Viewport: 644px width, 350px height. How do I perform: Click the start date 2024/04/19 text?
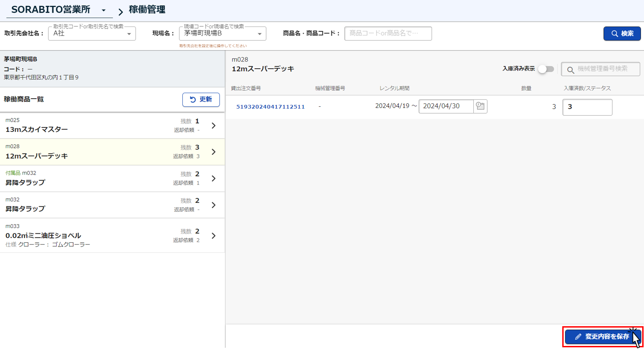(x=393, y=106)
